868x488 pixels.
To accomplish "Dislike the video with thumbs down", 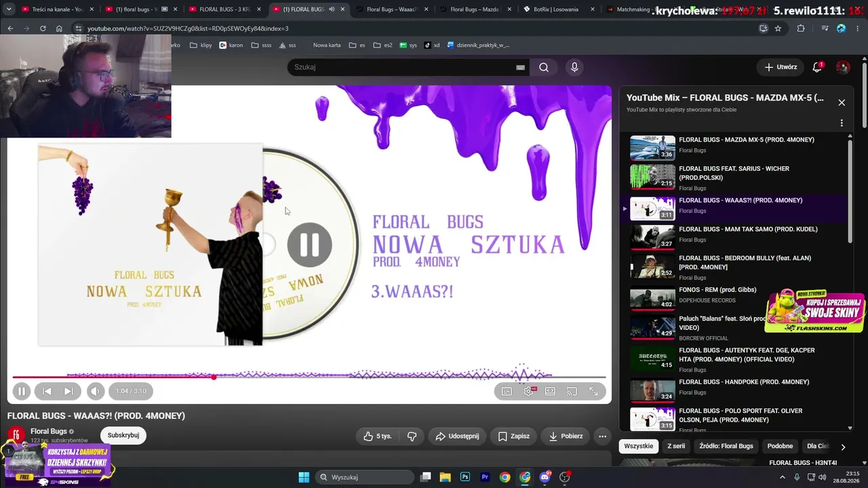I will [412, 436].
